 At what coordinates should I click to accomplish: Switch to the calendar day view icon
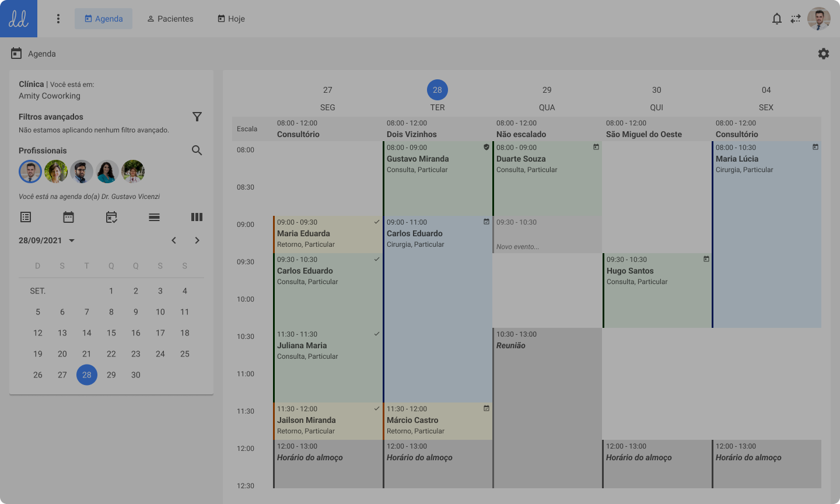68,216
